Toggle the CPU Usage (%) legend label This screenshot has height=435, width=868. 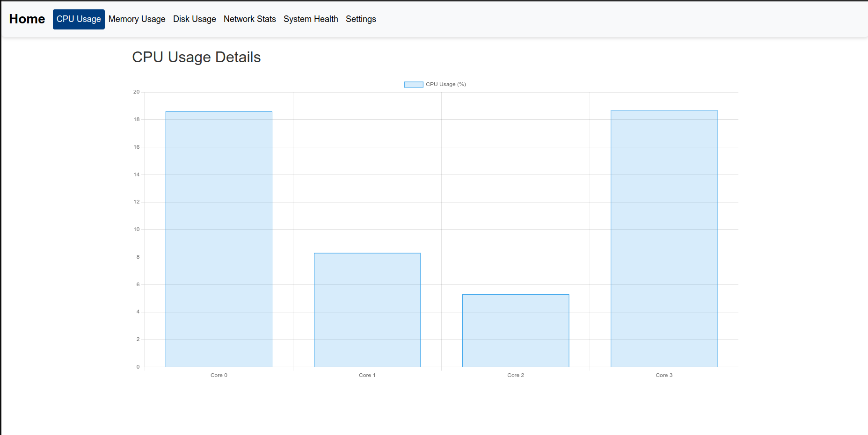(x=445, y=85)
